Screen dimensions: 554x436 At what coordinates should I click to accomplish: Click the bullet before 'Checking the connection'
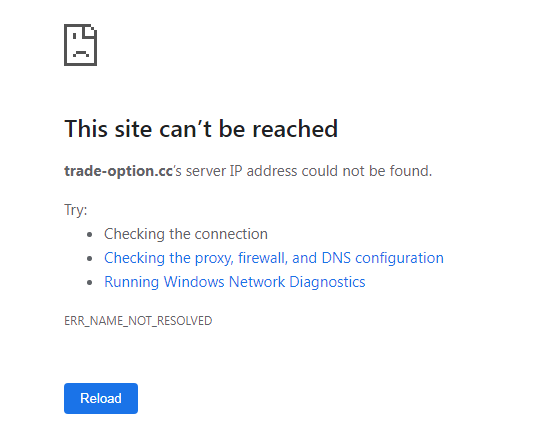coord(90,235)
